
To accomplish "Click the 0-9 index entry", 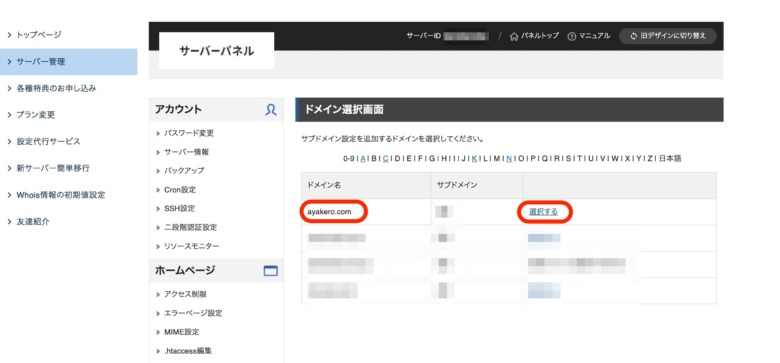I will tap(349, 159).
